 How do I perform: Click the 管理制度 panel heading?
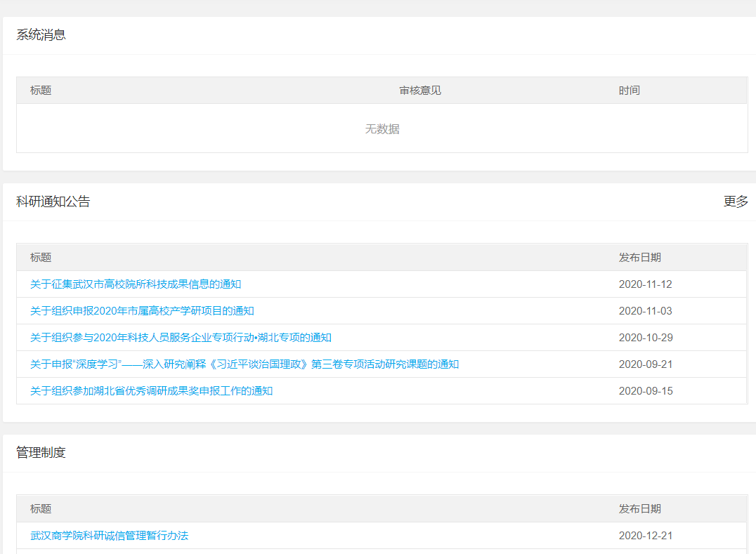pos(41,453)
